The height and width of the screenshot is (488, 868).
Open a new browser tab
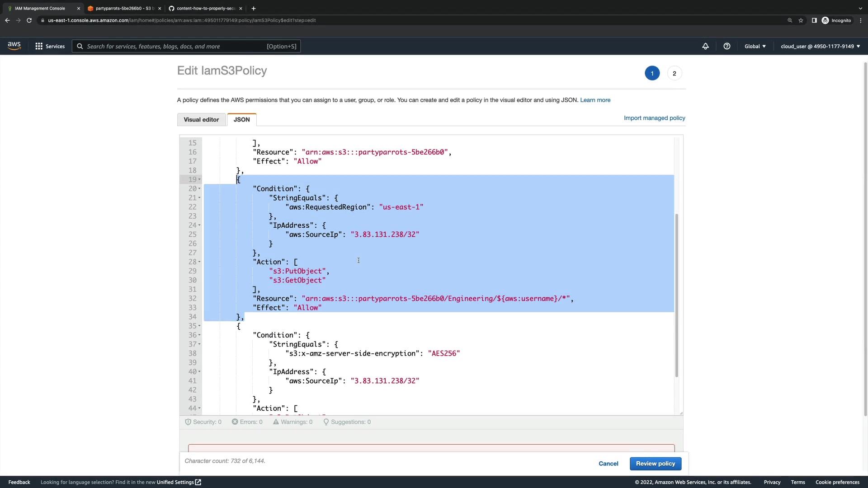click(x=254, y=8)
